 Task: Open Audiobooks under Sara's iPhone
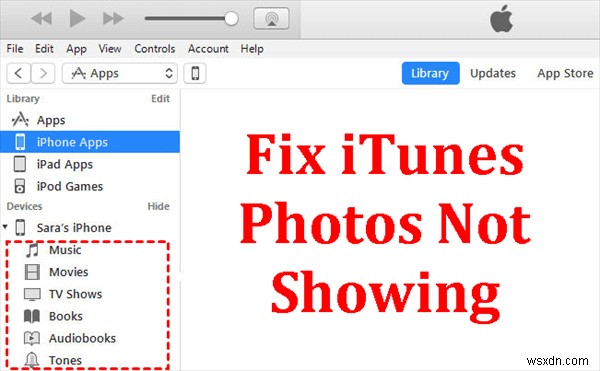click(82, 338)
